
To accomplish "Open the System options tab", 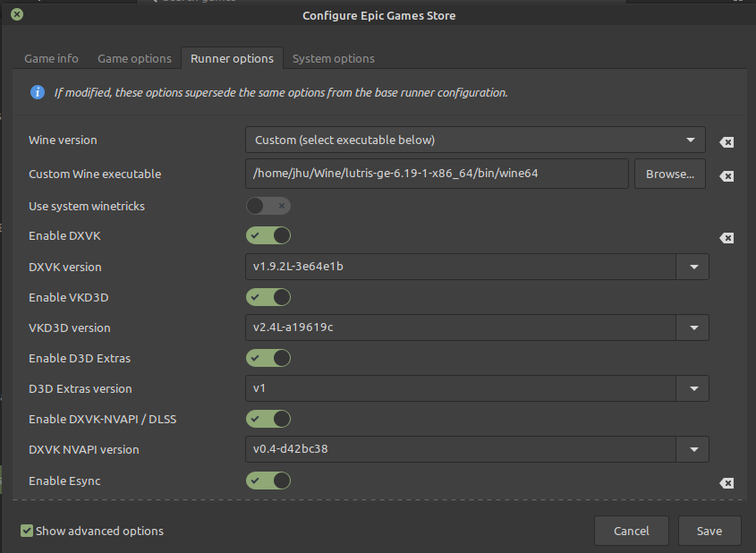I will (333, 58).
